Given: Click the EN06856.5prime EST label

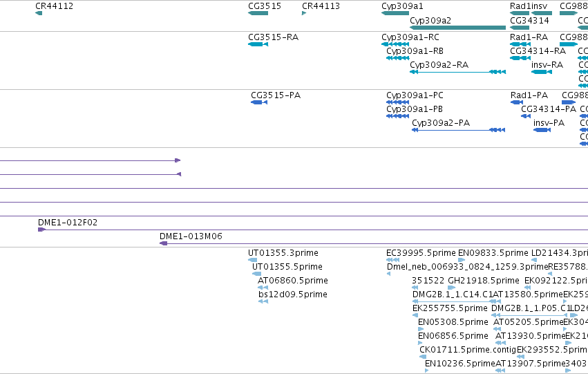Looking at the screenshot, I should tap(453, 336).
